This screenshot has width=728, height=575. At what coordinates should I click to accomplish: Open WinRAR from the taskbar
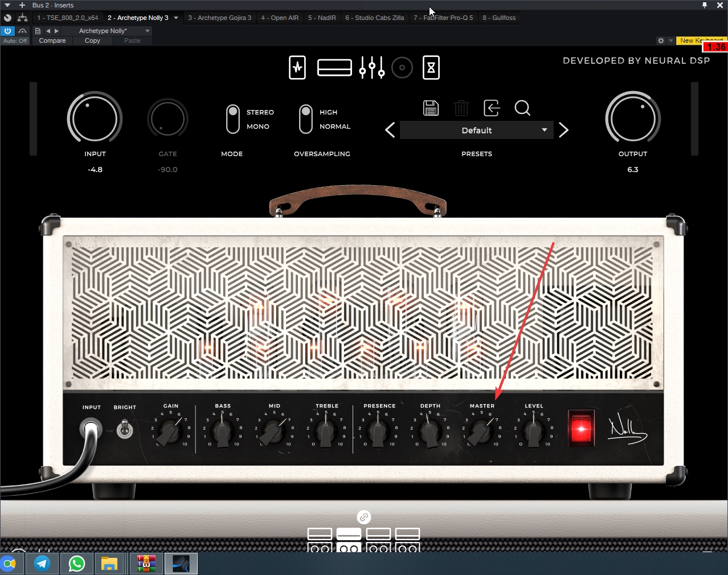tap(146, 564)
